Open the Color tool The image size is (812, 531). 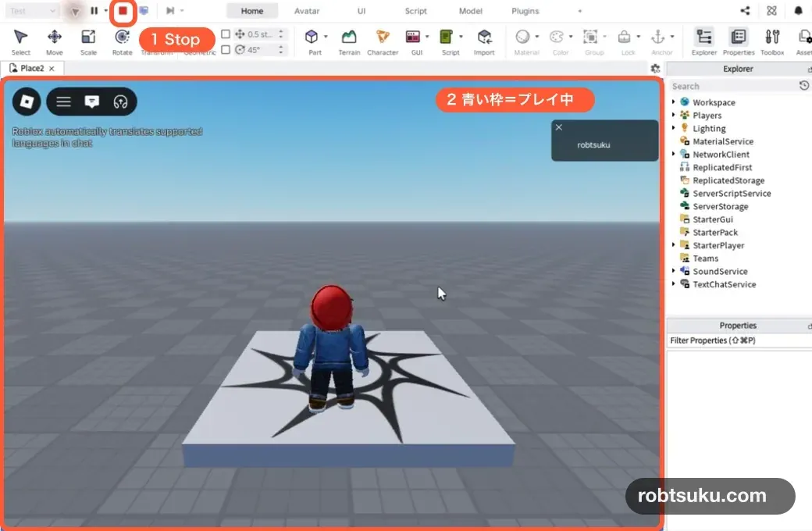(x=557, y=42)
